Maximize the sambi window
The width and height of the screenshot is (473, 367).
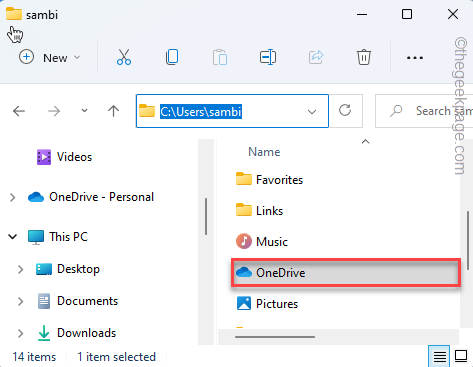coord(407,14)
